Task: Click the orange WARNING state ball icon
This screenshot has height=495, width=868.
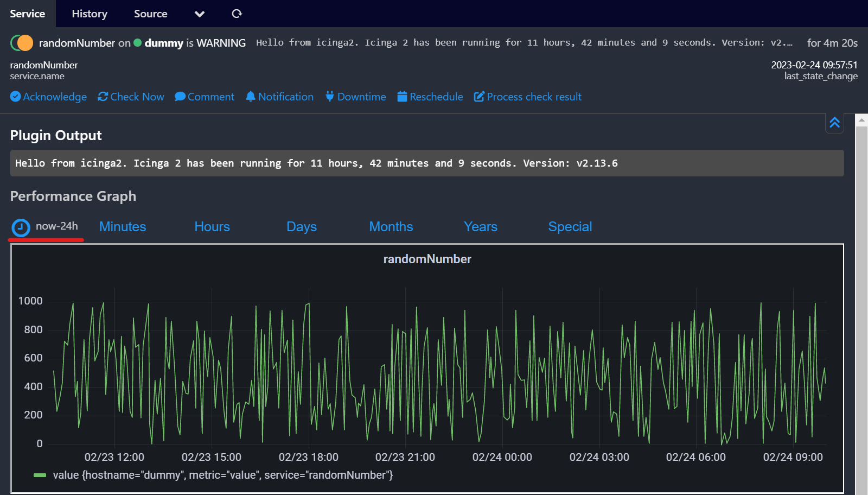Action: click(x=25, y=42)
